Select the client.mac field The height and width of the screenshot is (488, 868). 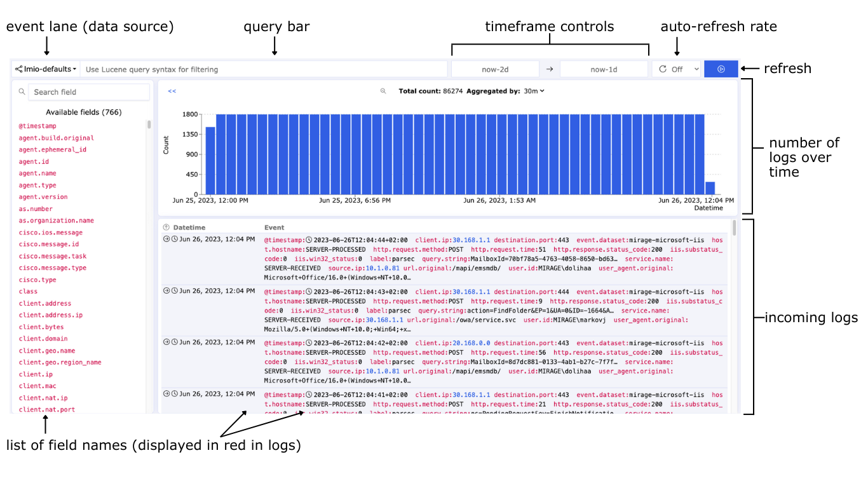[x=37, y=386]
